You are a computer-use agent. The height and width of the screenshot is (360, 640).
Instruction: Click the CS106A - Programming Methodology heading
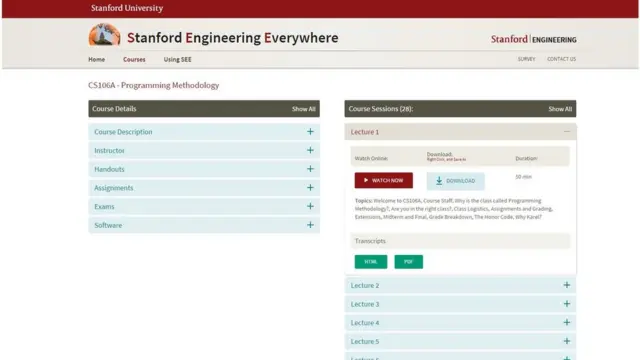(x=153, y=85)
